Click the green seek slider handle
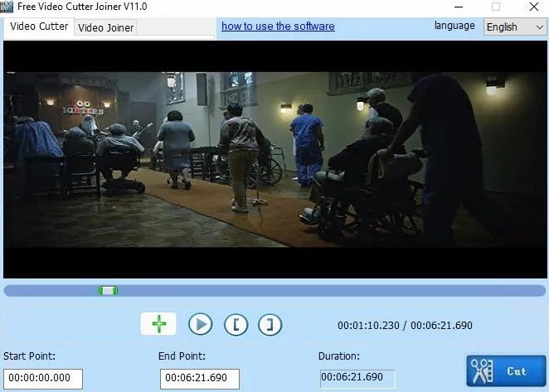549x392 pixels. click(x=108, y=291)
